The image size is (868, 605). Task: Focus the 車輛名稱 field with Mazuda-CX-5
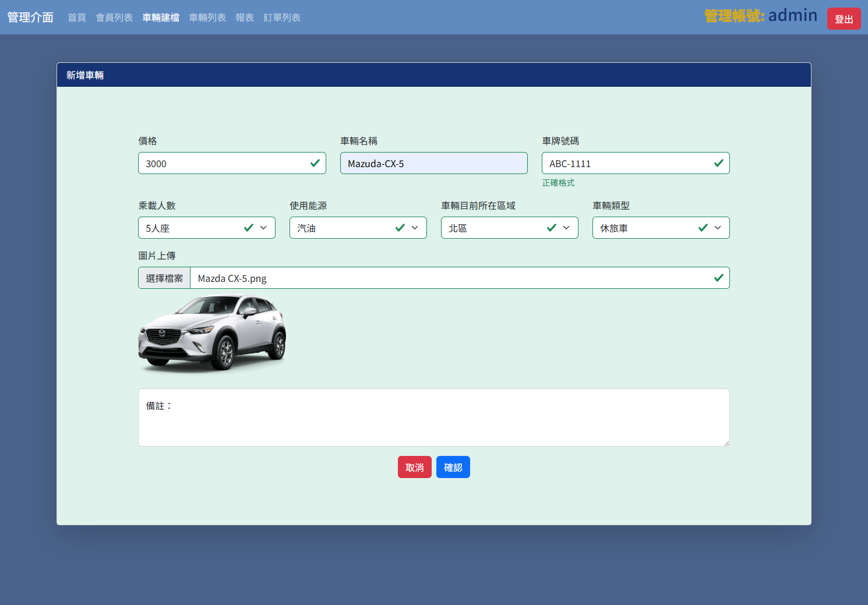(x=434, y=163)
